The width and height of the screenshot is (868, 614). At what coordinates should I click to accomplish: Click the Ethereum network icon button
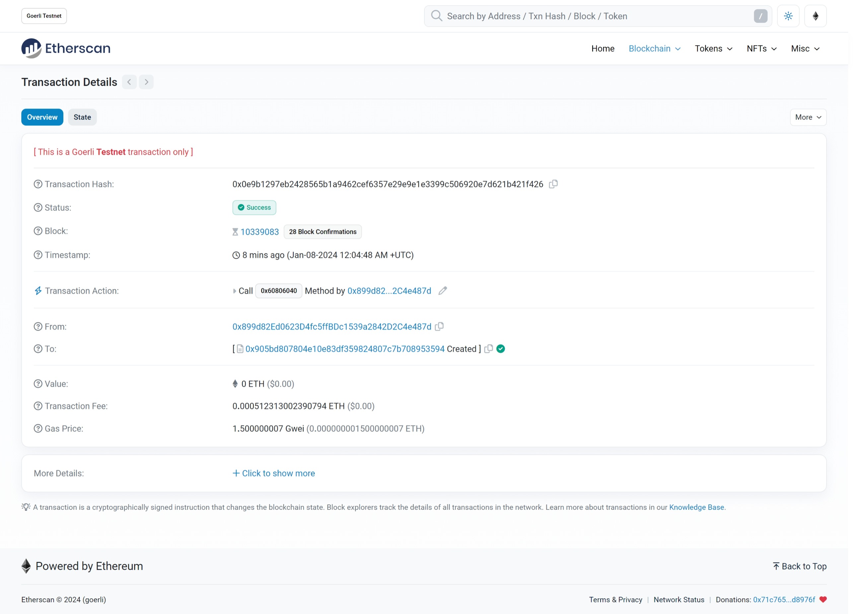pyautogui.click(x=816, y=16)
